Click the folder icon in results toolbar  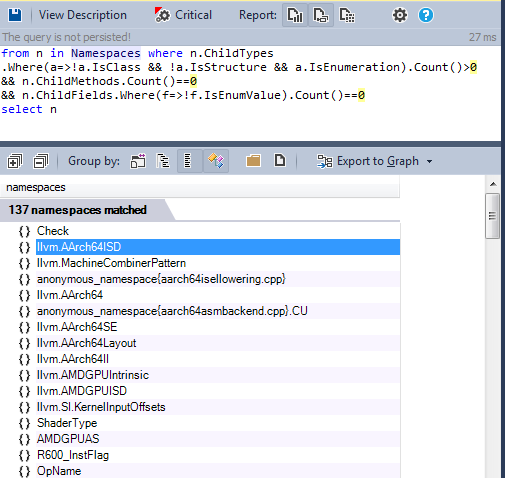pyautogui.click(x=253, y=161)
